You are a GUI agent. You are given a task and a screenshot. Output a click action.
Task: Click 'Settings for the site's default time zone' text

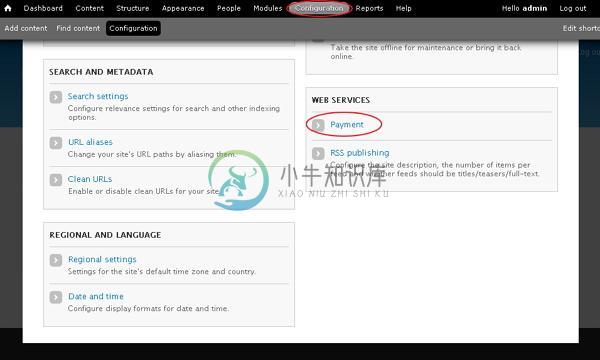pyautogui.click(x=161, y=271)
